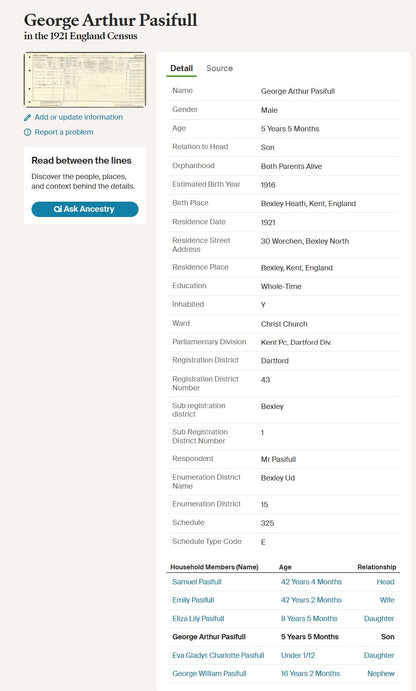Screen dimensions: 416x691
Task: Click the Head relationship link
Action: click(386, 582)
